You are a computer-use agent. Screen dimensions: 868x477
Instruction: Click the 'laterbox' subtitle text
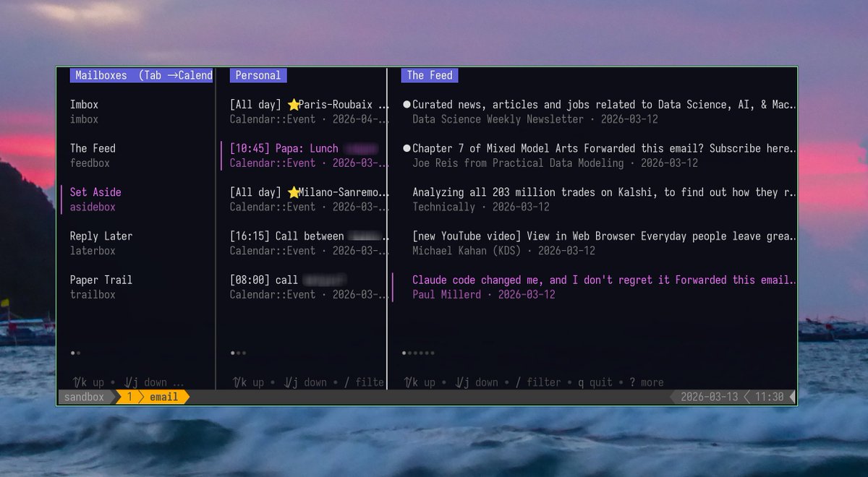[93, 251]
